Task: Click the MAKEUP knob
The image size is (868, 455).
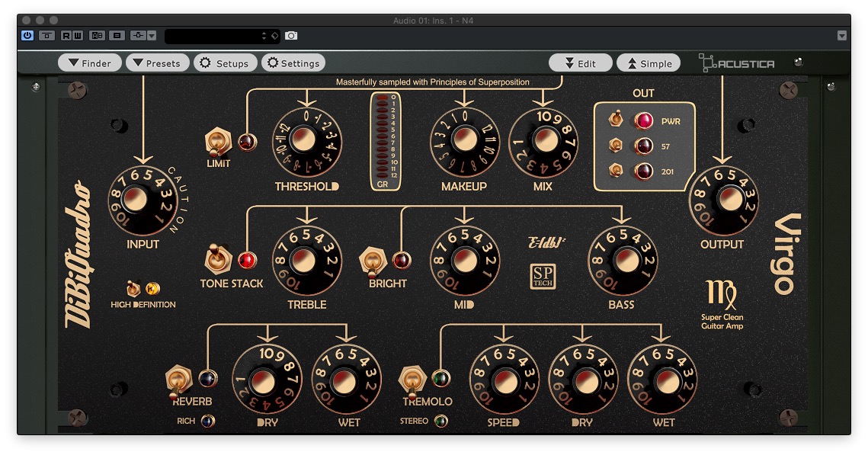Action: (464, 142)
